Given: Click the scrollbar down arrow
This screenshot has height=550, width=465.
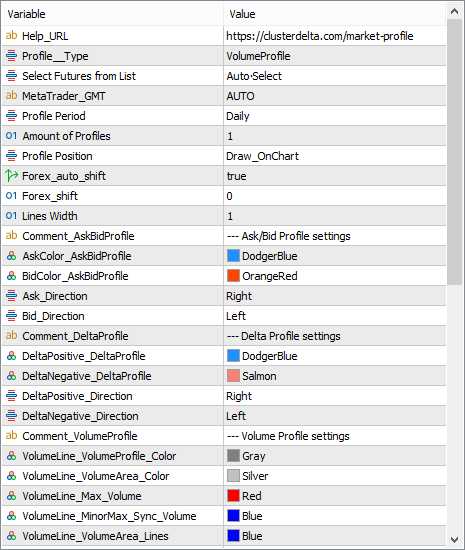Looking at the screenshot, I should [454, 539].
